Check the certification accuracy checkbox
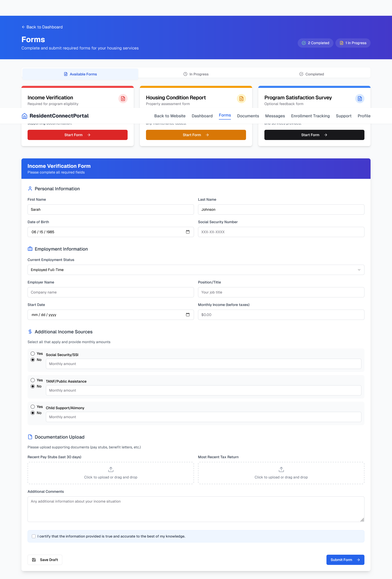392x579 pixels. coord(34,536)
